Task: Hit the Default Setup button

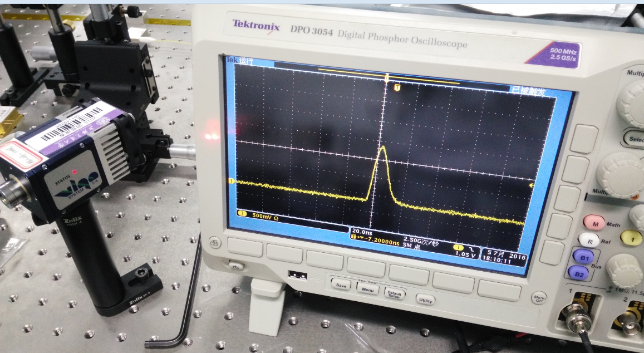Action: [394, 294]
